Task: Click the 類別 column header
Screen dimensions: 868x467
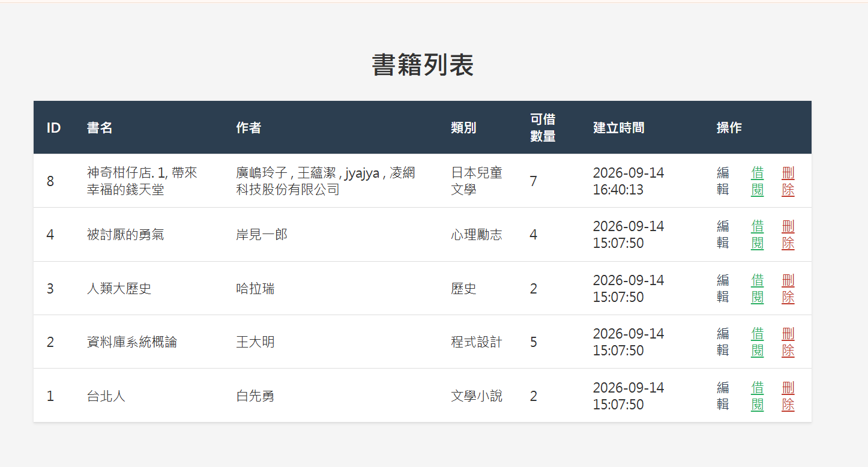Action: (x=464, y=128)
